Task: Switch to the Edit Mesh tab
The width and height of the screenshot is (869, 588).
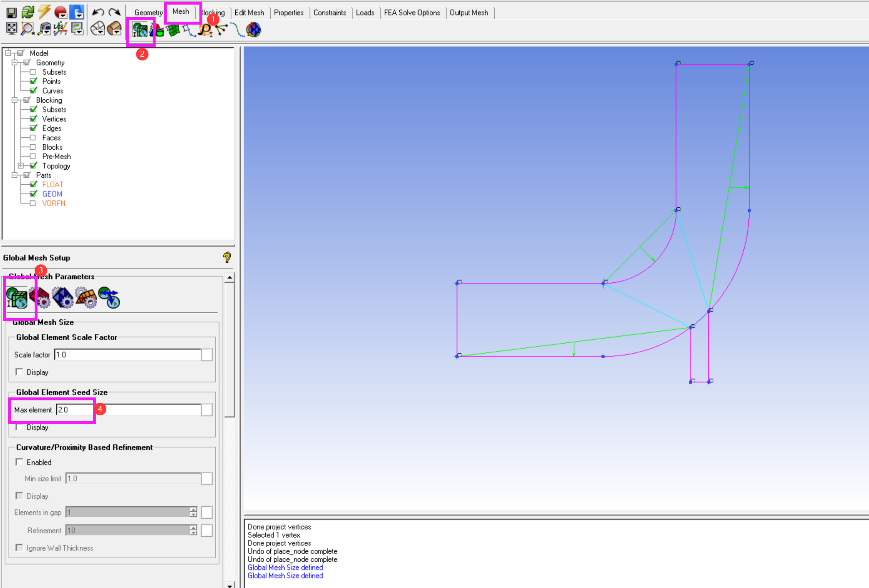Action: pos(249,13)
